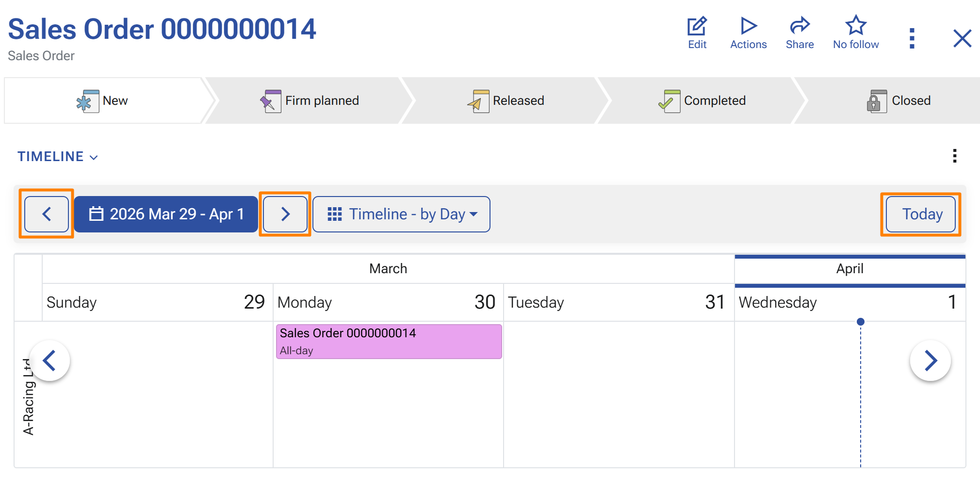Toggle follow status for the sales order
980x477 pixels.
click(x=855, y=32)
